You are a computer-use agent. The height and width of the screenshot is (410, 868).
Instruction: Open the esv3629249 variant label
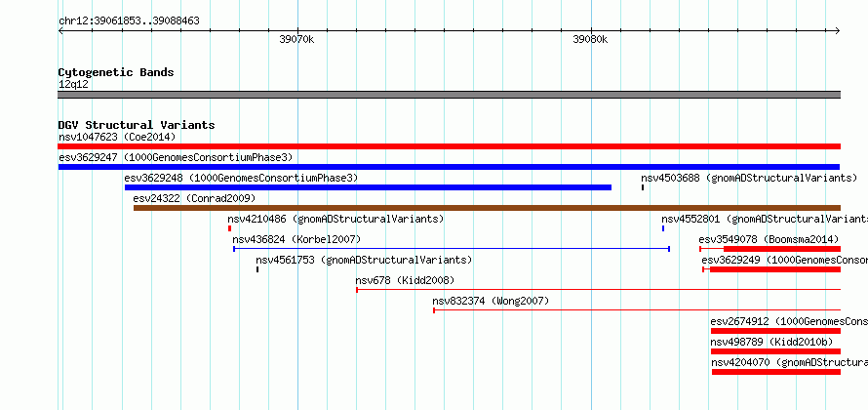click(x=784, y=260)
